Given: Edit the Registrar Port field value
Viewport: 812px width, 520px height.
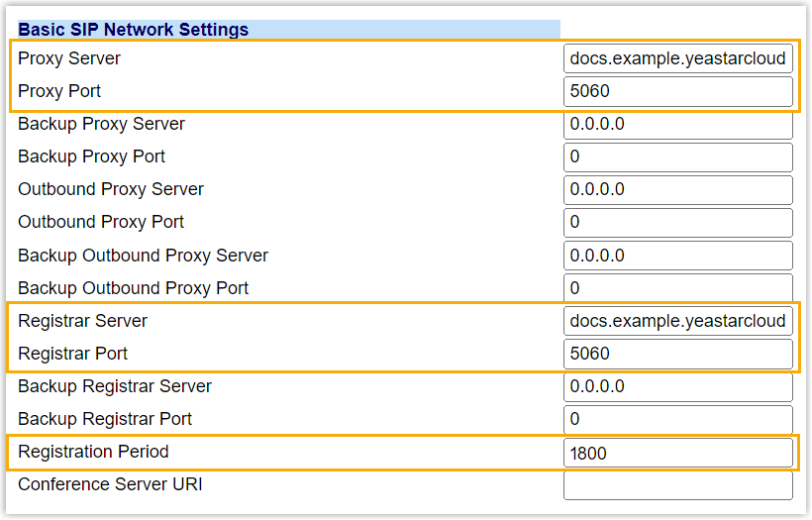Looking at the screenshot, I should pos(678,354).
